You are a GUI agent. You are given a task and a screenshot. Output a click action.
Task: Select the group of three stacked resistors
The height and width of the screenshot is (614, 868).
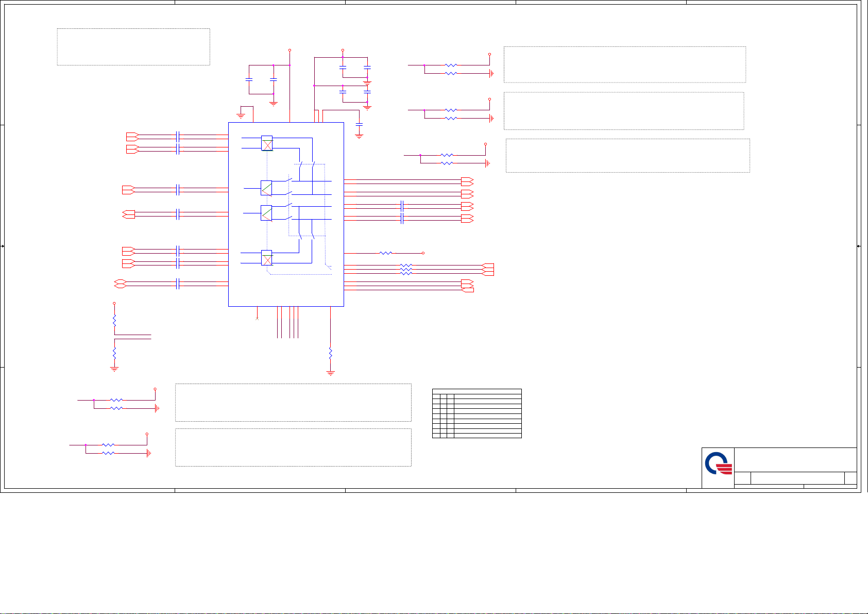coord(406,269)
